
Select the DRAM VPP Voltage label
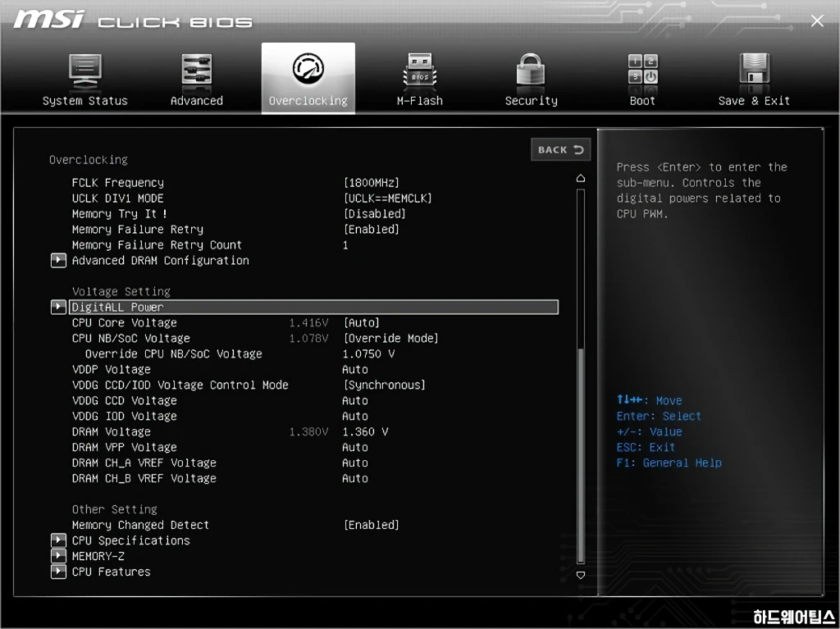pyautogui.click(x=125, y=447)
